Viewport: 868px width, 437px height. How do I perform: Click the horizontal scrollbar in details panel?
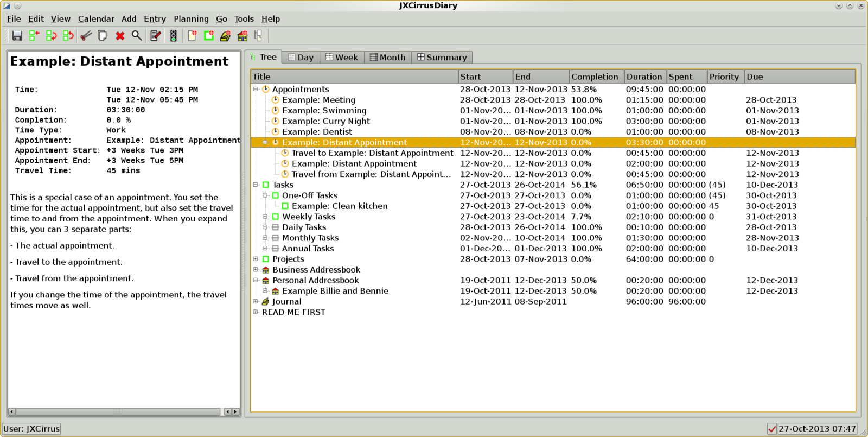pyautogui.click(x=118, y=412)
